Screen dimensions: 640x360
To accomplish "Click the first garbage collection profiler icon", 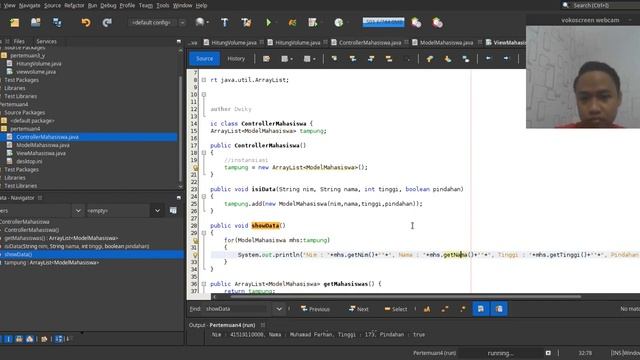I will point(416,23).
